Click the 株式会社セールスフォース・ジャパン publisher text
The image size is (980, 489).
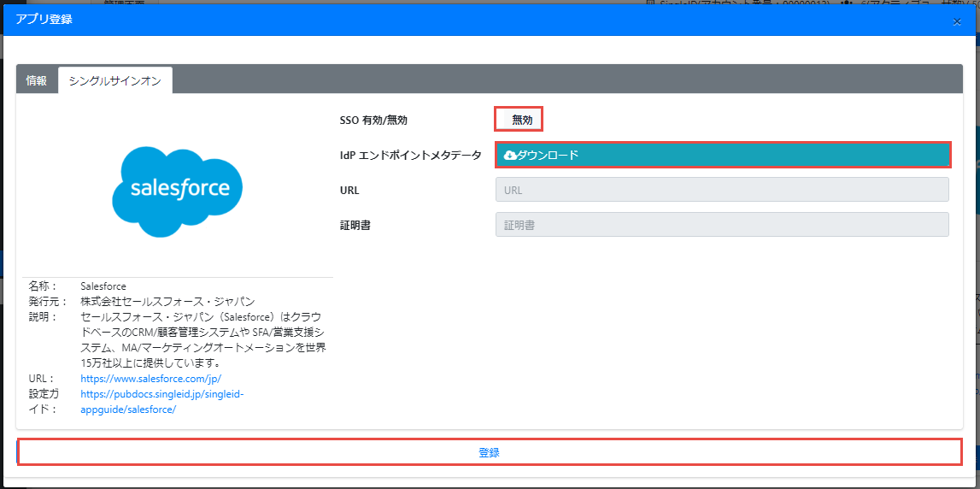tap(167, 301)
